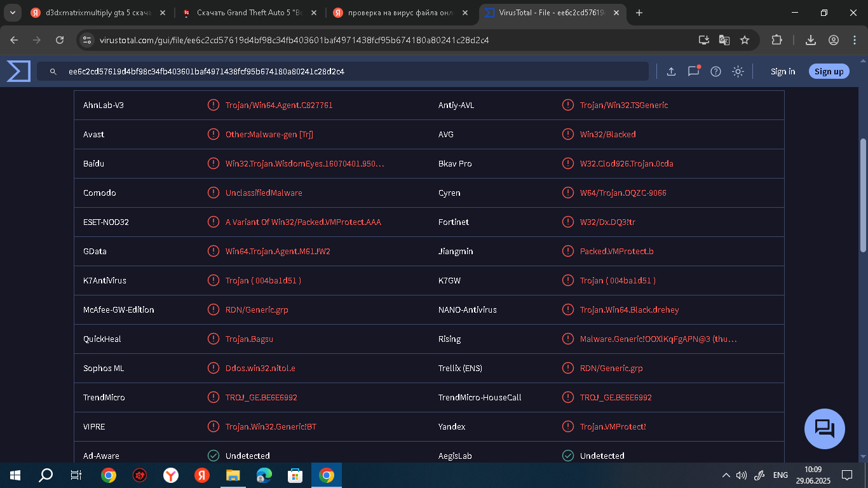The image size is (868, 488).
Task: Click the Sign in link
Action: [x=782, y=72]
